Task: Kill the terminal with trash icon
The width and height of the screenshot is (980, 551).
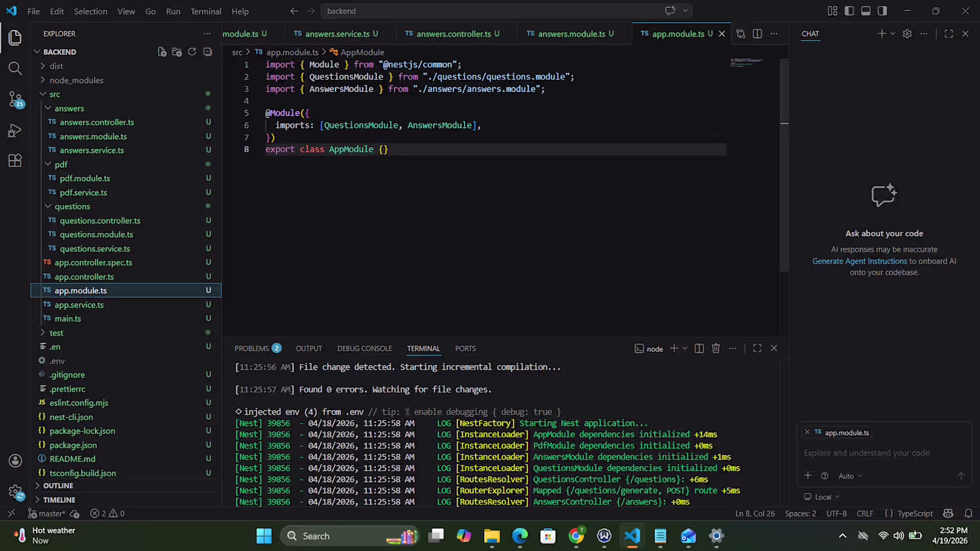Action: tap(716, 349)
